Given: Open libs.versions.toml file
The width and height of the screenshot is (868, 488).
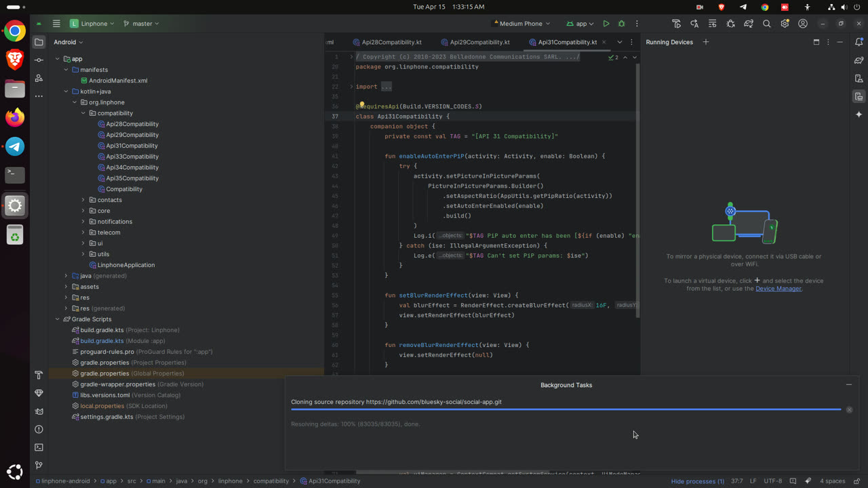Looking at the screenshot, I should pos(105,395).
